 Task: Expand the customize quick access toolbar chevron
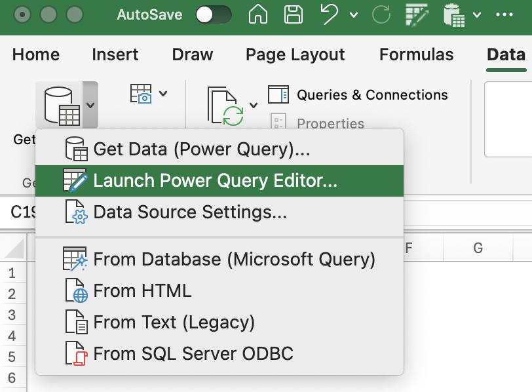point(477,15)
